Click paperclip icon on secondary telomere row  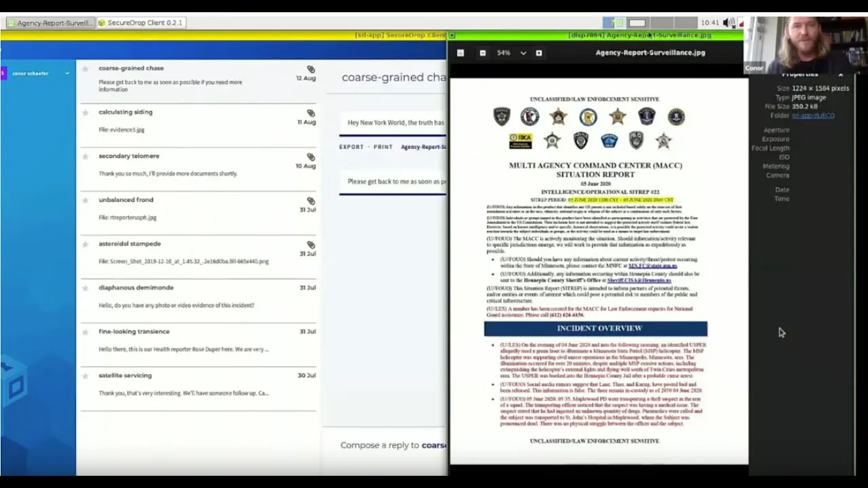[311, 157]
